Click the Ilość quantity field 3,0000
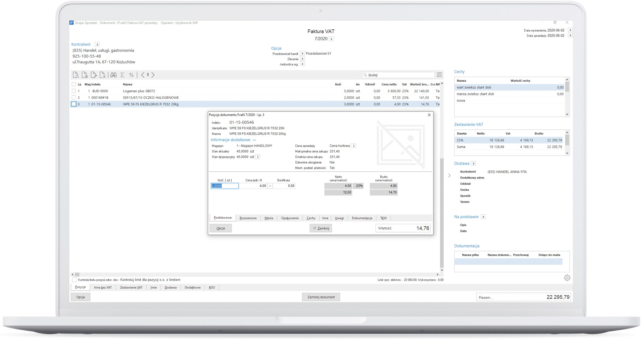 click(224, 186)
